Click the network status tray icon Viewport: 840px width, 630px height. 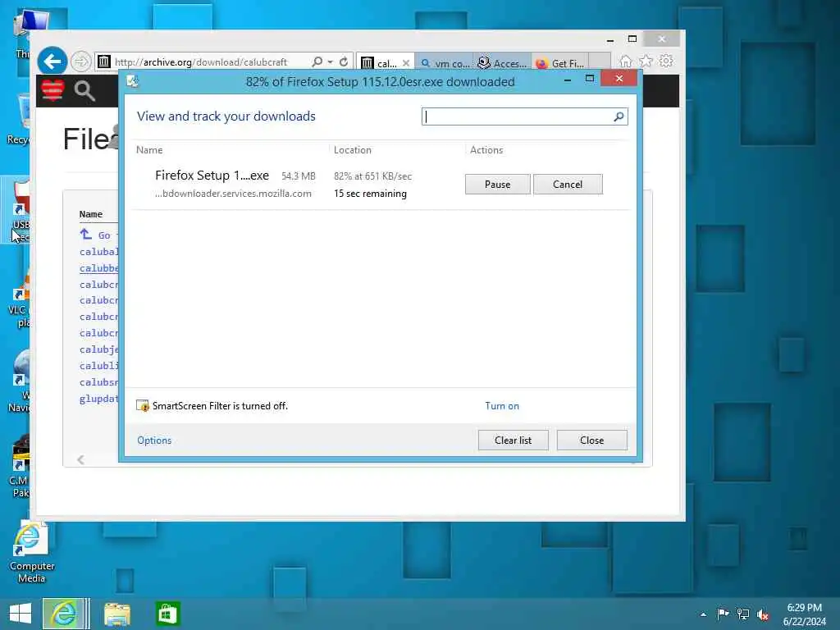[743, 614]
